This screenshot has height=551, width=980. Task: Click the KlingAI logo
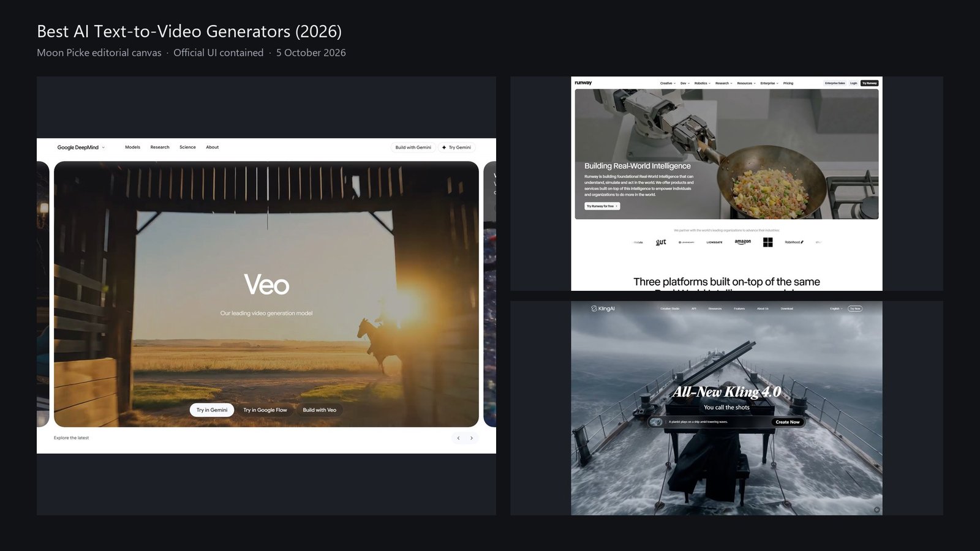pyautogui.click(x=603, y=309)
